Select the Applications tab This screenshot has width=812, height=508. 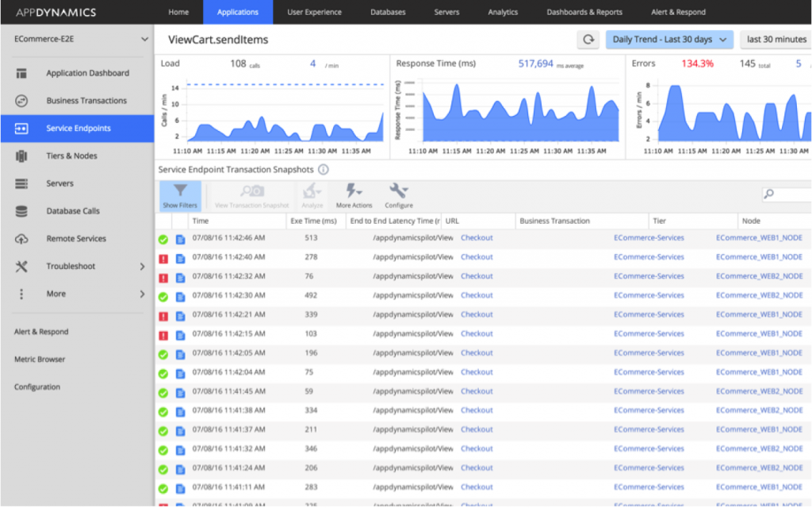pos(238,12)
